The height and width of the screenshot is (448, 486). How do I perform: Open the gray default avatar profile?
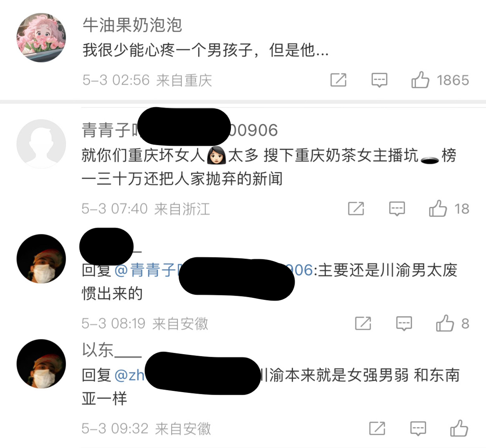(41, 144)
